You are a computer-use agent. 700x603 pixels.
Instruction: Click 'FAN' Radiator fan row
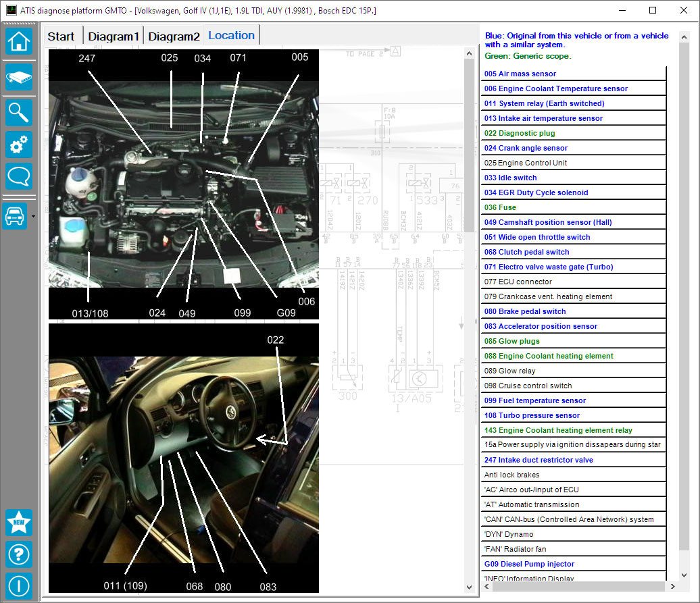tap(573, 549)
